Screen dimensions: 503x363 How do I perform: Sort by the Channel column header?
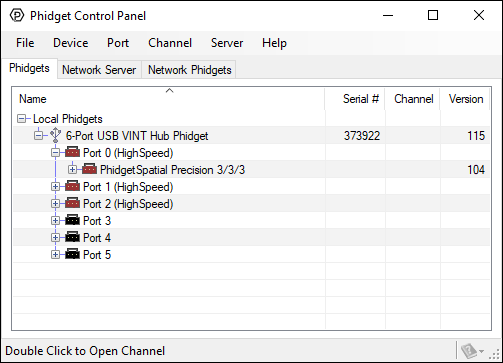tap(413, 99)
